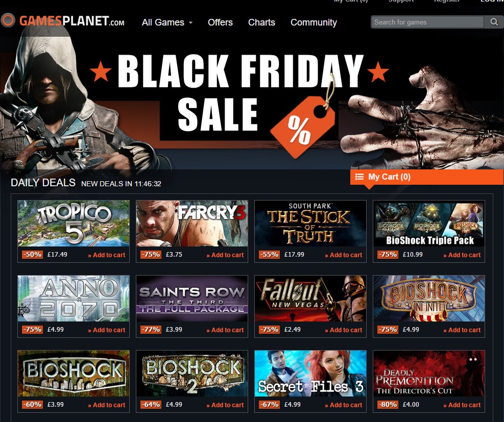This screenshot has height=422, width=504.
Task: Open the Anno 2070 game thumbnail
Action: click(x=74, y=299)
